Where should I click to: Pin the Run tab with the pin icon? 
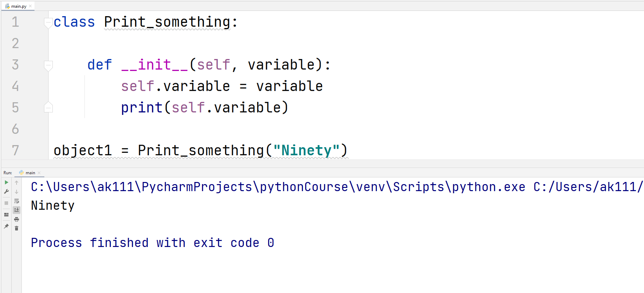(6, 226)
